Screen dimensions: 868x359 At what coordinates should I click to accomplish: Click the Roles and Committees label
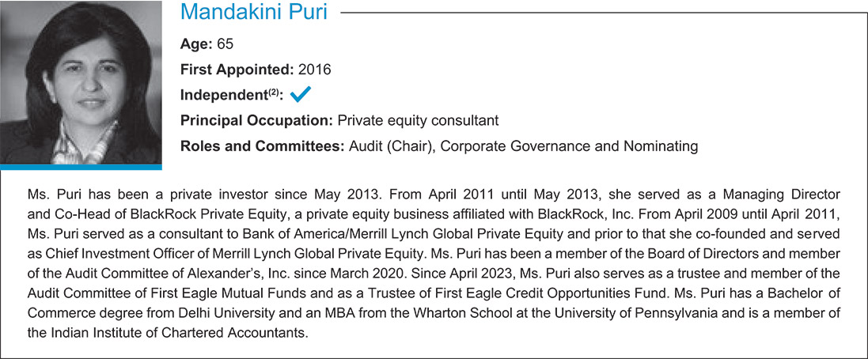262,146
